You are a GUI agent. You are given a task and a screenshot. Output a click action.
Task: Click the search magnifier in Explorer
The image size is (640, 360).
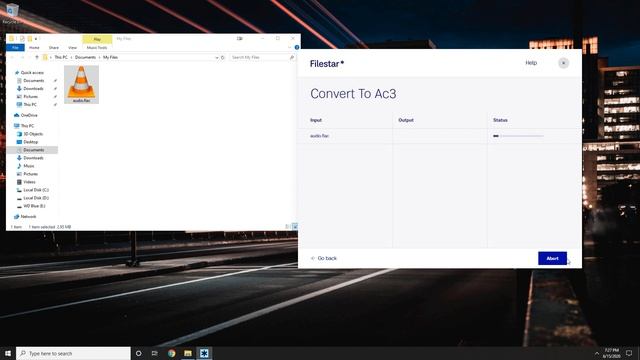click(292, 58)
